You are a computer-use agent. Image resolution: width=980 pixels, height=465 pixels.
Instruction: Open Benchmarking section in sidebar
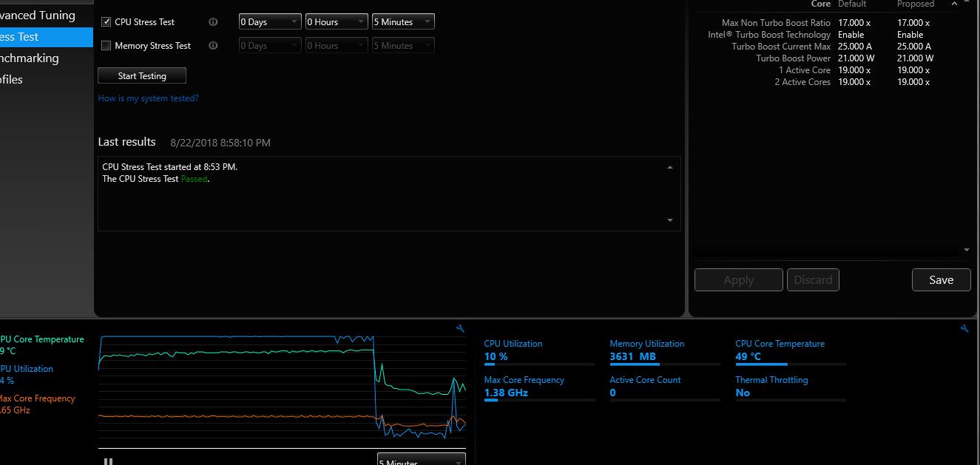click(x=30, y=58)
